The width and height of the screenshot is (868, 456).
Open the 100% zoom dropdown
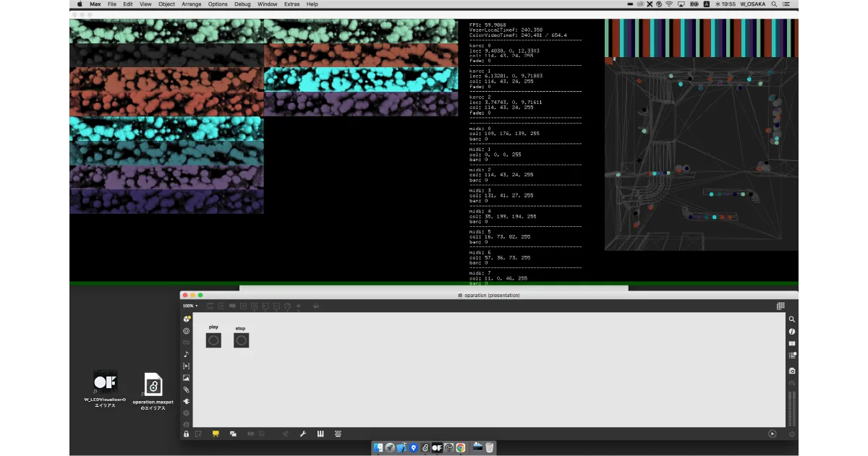pyautogui.click(x=190, y=306)
